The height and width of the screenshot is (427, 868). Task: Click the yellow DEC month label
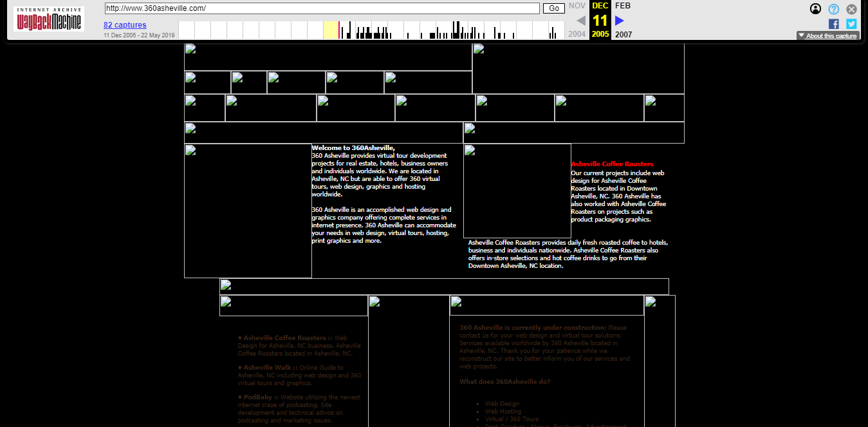[600, 6]
